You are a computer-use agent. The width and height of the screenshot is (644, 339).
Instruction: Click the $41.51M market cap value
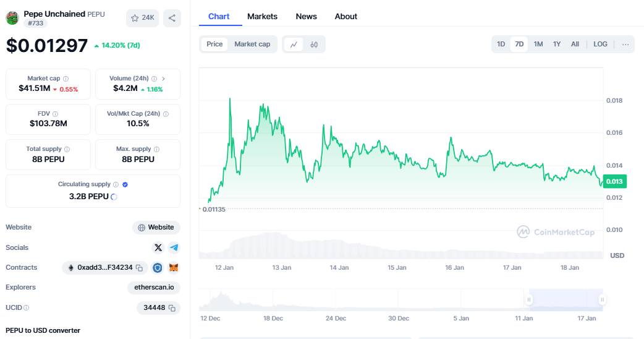(35, 88)
